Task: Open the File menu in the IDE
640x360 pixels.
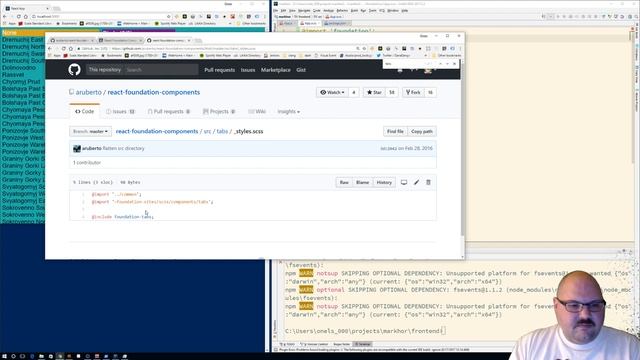Action: (276, 10)
